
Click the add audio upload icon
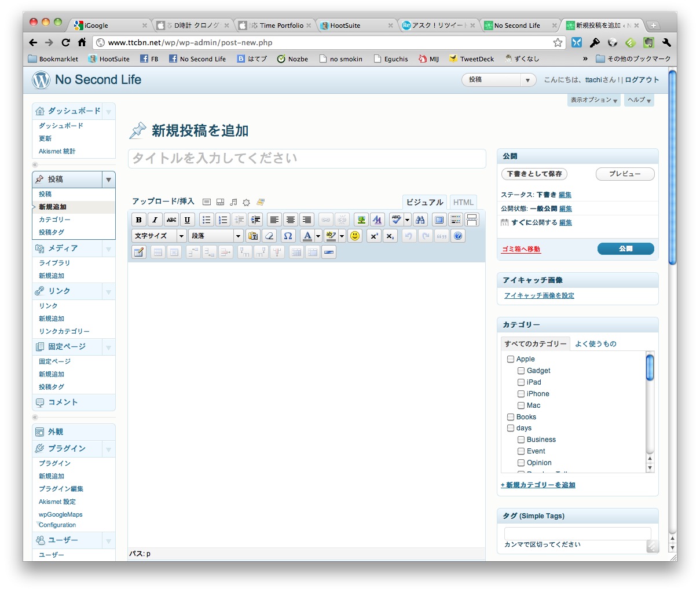[x=233, y=202]
